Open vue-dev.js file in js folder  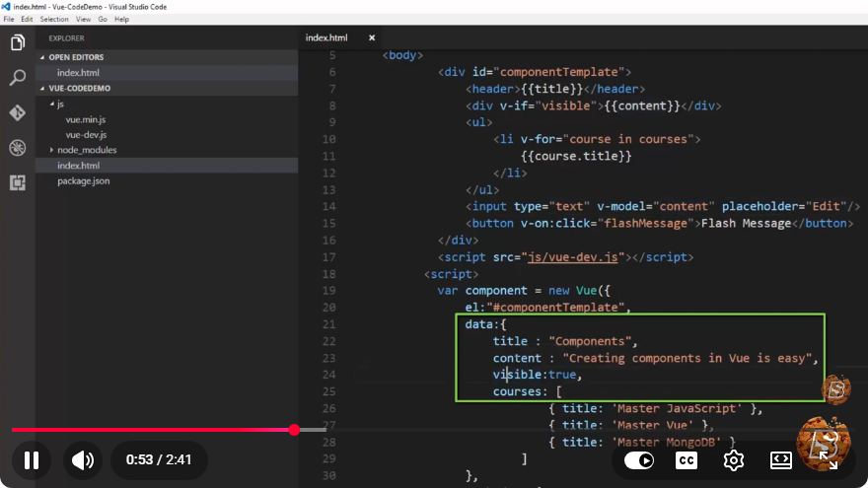[86, 134]
